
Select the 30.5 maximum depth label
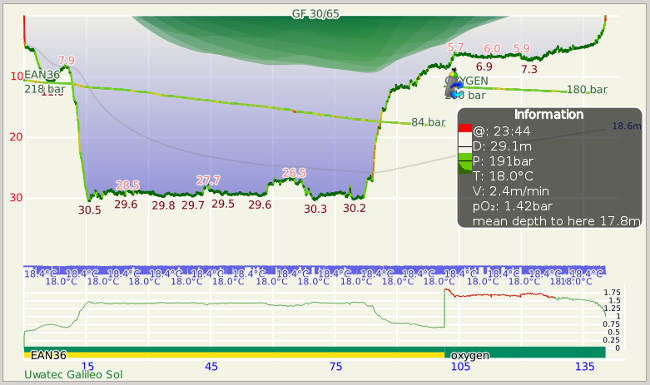(90, 210)
